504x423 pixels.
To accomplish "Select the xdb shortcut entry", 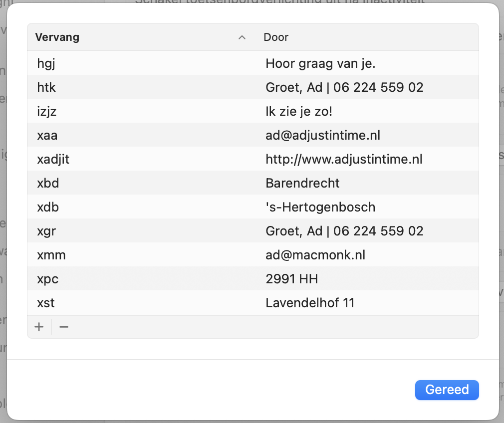I will click(x=48, y=207).
